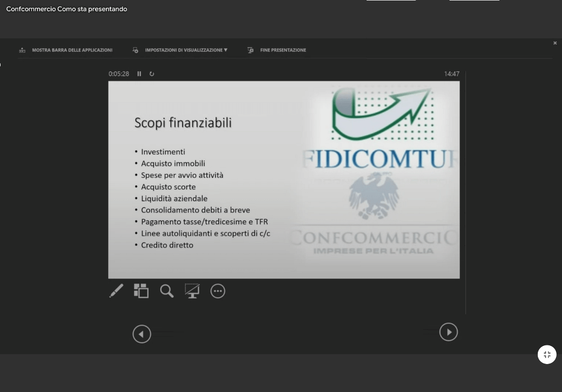This screenshot has width=562, height=392.
Task: Select the pen and laser pointer tool
Action: pyautogui.click(x=116, y=291)
